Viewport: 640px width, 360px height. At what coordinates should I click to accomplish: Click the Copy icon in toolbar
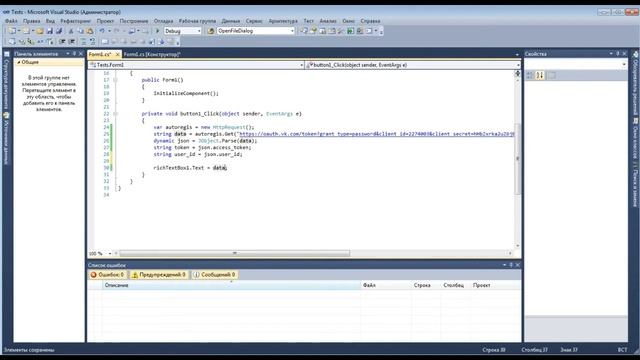(x=80, y=31)
